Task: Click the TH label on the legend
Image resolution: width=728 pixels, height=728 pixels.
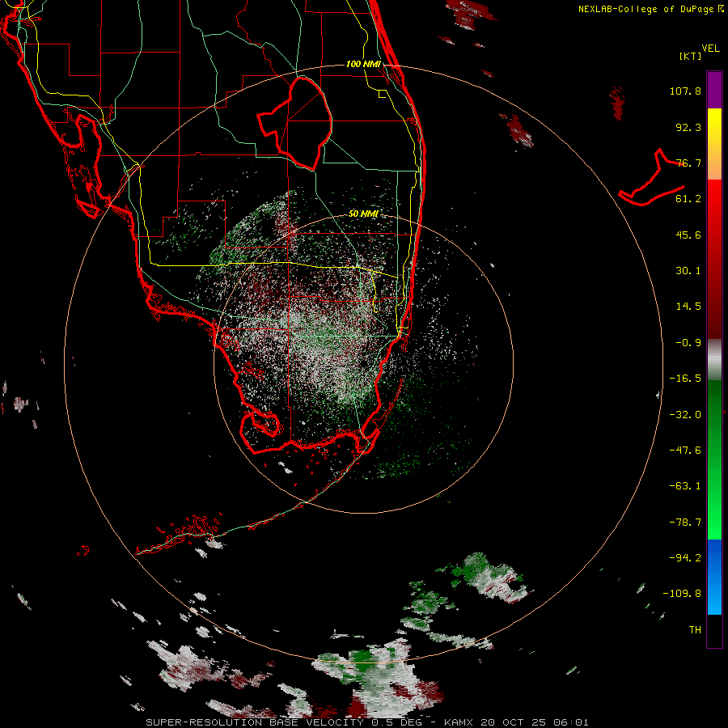Action: coord(695,630)
